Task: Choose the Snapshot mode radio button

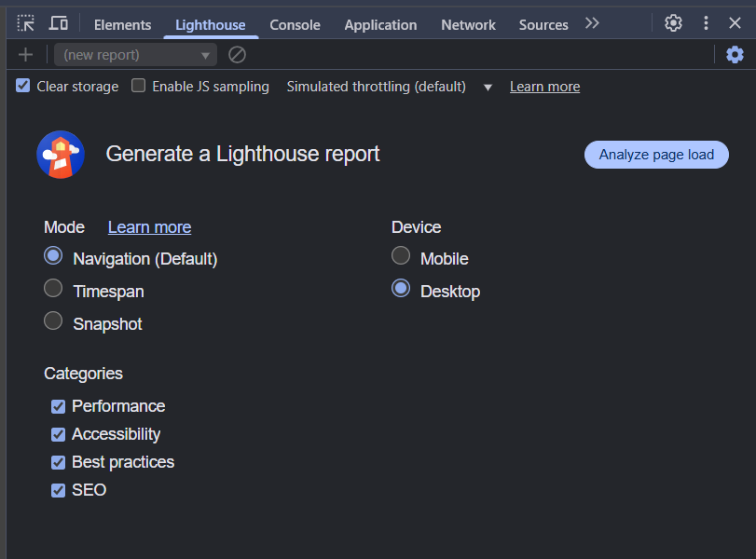Action: point(53,320)
